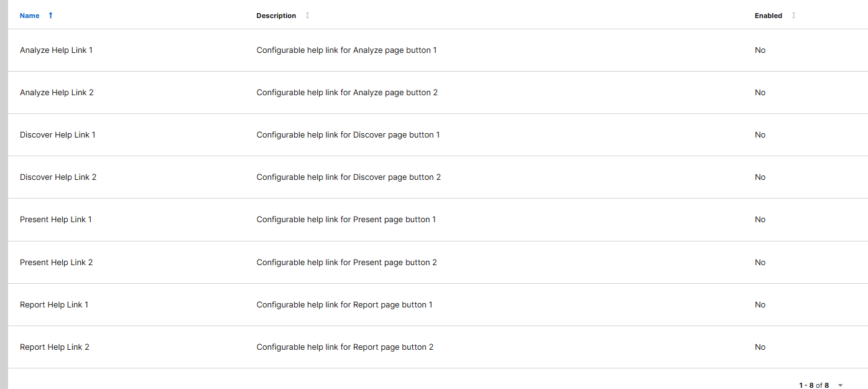Click the sort icon beside Description header

[307, 16]
